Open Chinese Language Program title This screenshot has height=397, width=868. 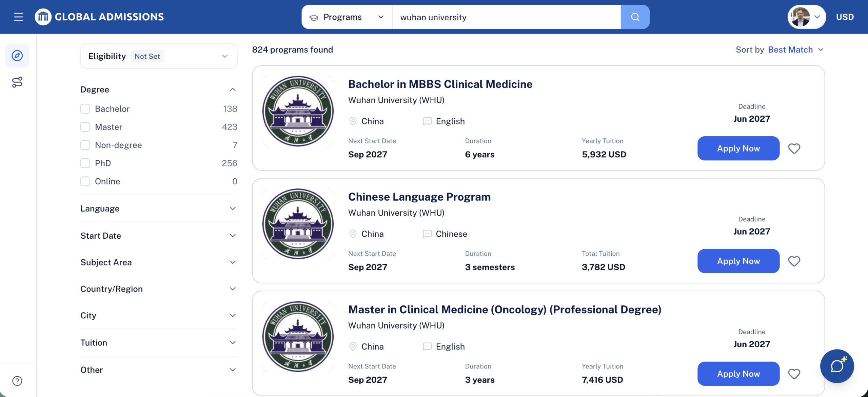(419, 197)
